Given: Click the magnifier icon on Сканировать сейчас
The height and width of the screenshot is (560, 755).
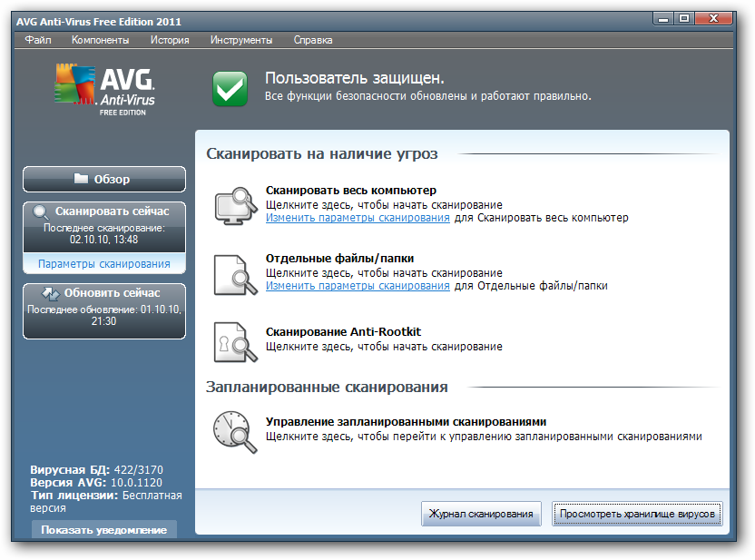Looking at the screenshot, I should (41, 212).
